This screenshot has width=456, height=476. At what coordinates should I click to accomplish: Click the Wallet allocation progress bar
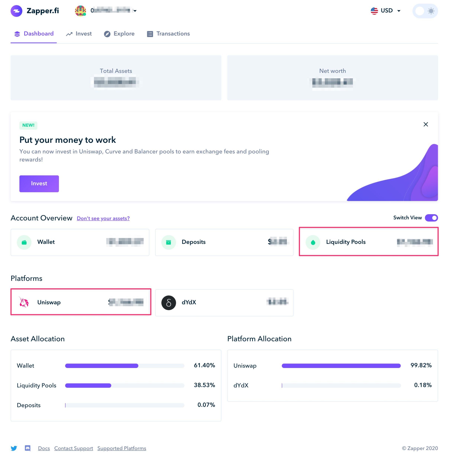click(x=124, y=366)
